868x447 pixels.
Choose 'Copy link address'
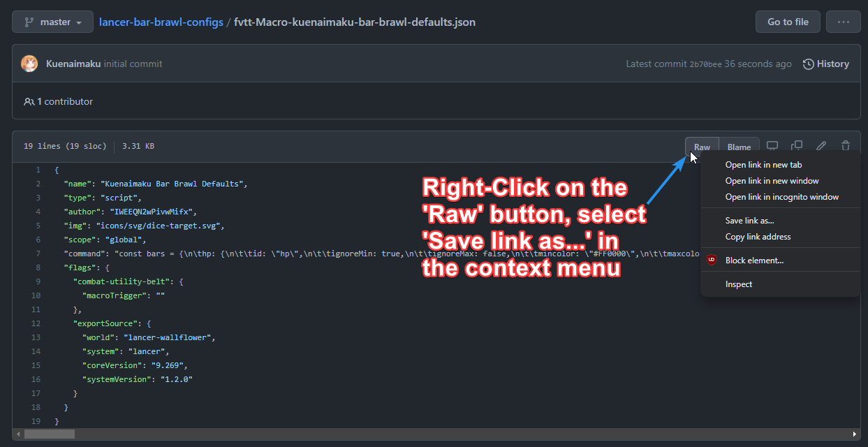[780, 237]
